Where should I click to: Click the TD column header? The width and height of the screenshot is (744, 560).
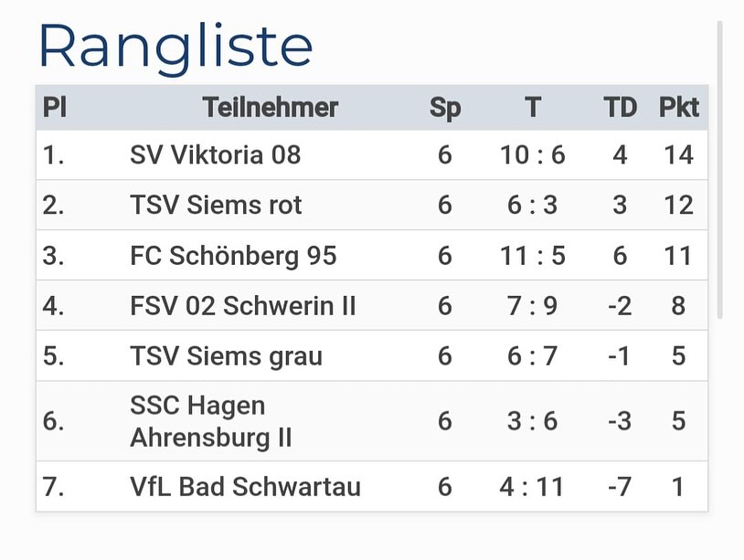[x=620, y=107]
